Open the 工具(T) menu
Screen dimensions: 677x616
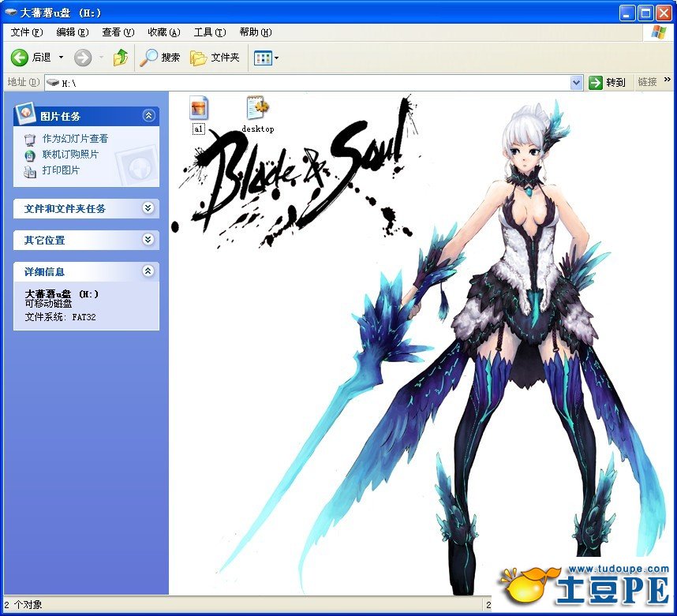click(209, 32)
